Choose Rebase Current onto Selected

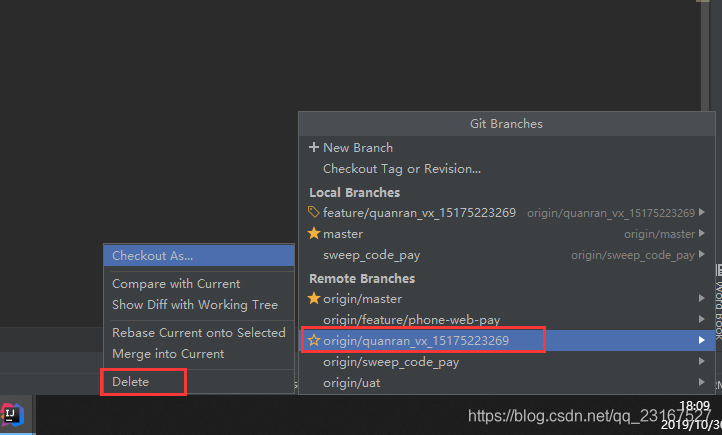199,332
